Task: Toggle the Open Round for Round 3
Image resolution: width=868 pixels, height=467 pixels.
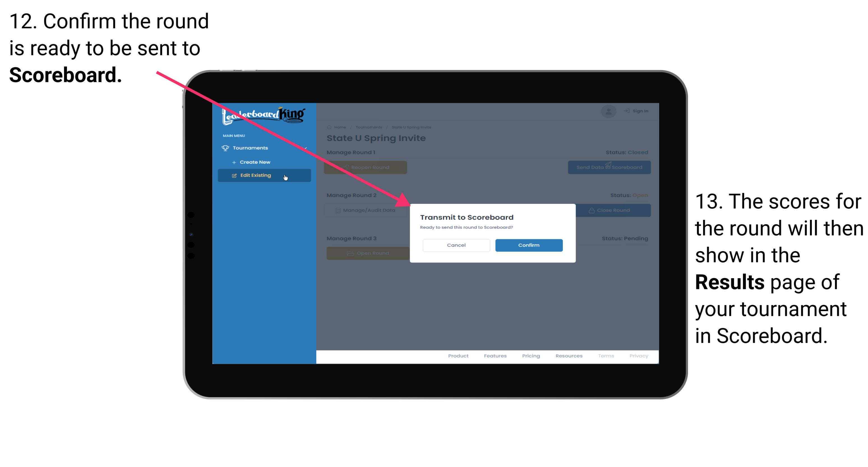Action: (x=367, y=253)
